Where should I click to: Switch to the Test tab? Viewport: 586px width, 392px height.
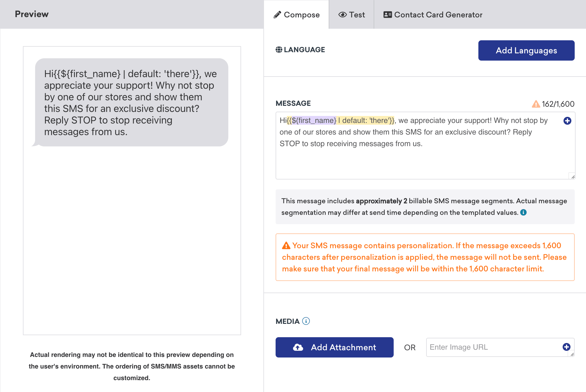pyautogui.click(x=352, y=14)
